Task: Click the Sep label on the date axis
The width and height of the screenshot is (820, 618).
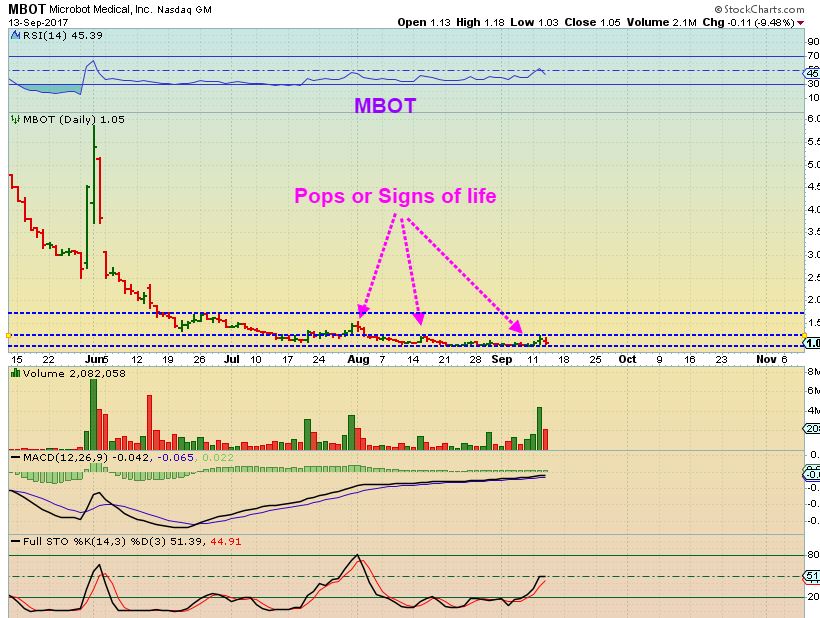Action: pos(502,359)
